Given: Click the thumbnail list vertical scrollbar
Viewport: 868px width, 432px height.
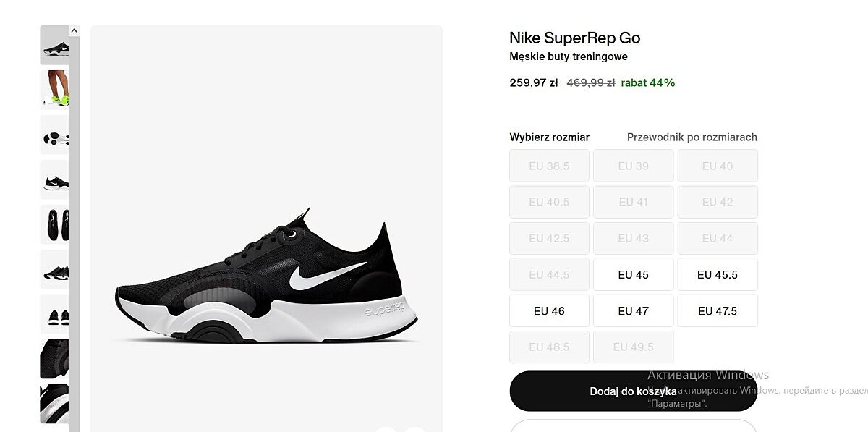Looking at the screenshot, I should click(74, 217).
